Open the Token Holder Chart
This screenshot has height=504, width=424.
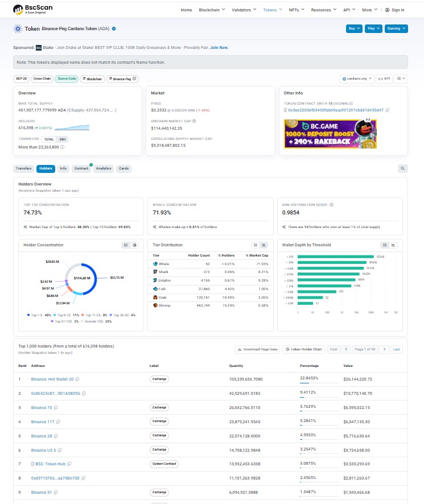(x=304, y=349)
